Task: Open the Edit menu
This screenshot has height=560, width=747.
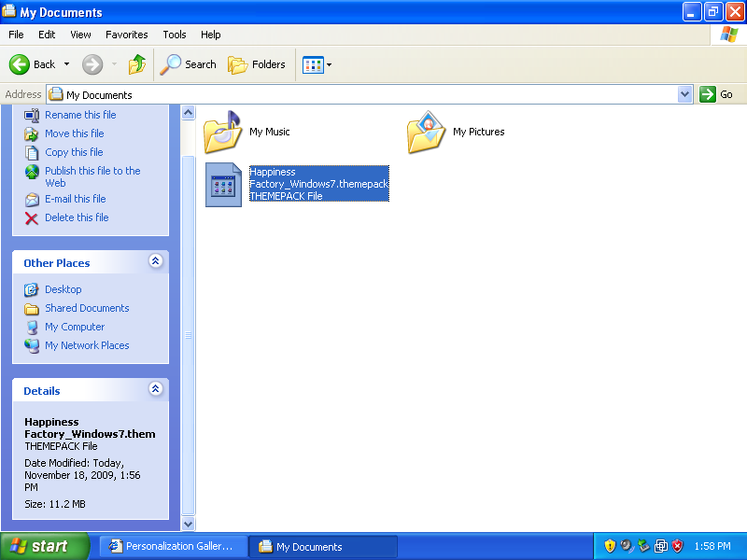Action: pos(47,35)
